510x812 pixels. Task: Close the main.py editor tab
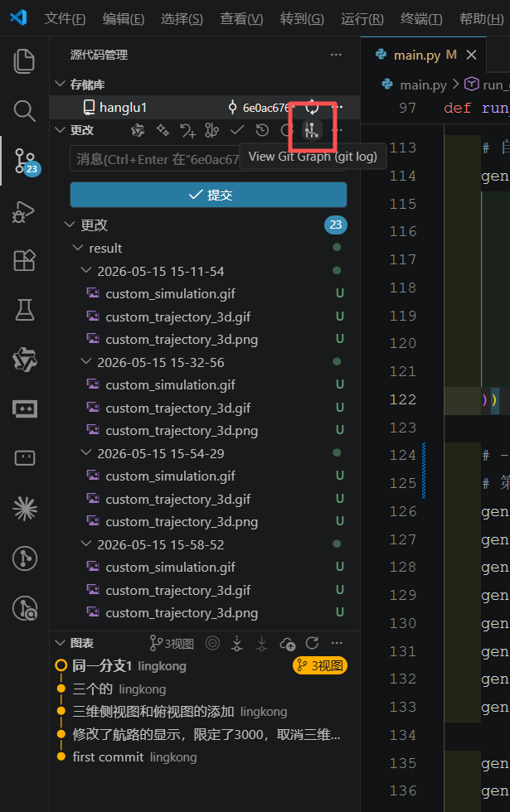(x=471, y=55)
